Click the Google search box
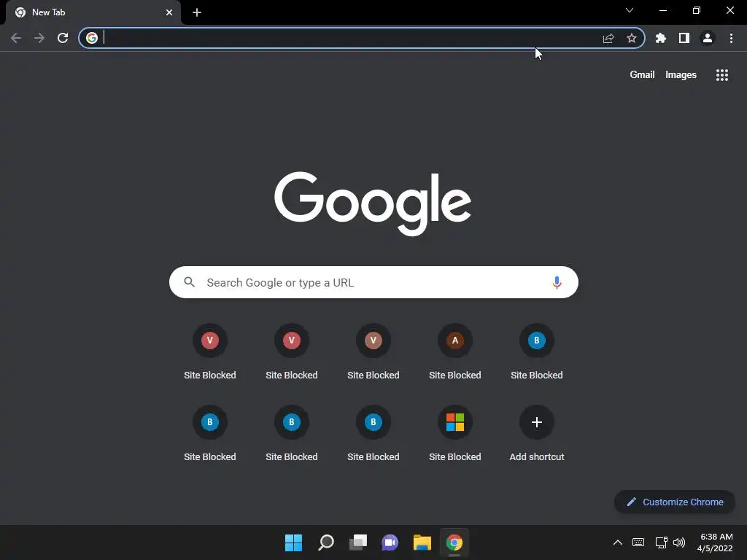The image size is (747, 560). coord(373,282)
